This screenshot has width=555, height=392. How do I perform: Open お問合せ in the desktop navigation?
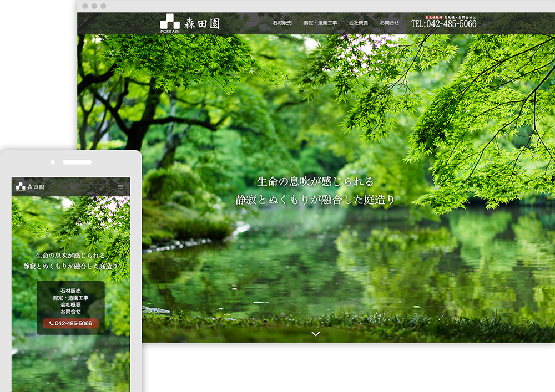389,23
